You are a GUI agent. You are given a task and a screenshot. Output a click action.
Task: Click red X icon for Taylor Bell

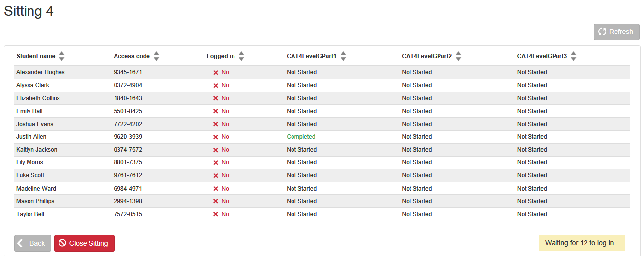(x=215, y=214)
